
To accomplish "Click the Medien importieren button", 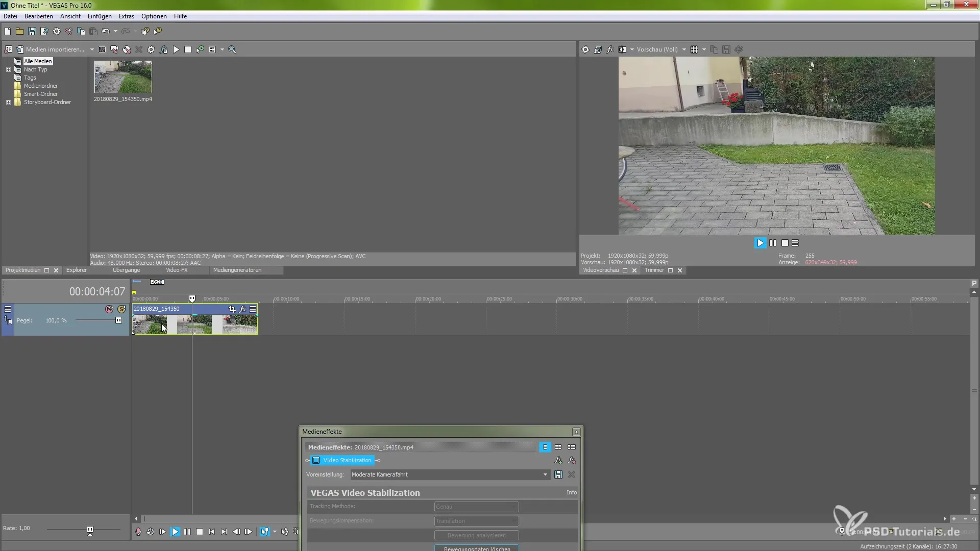I will (51, 49).
